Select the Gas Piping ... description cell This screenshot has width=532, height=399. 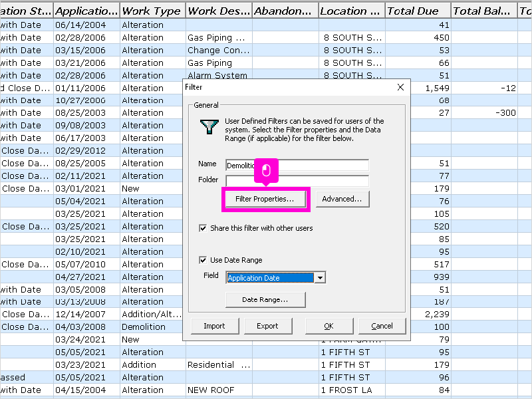(219, 38)
